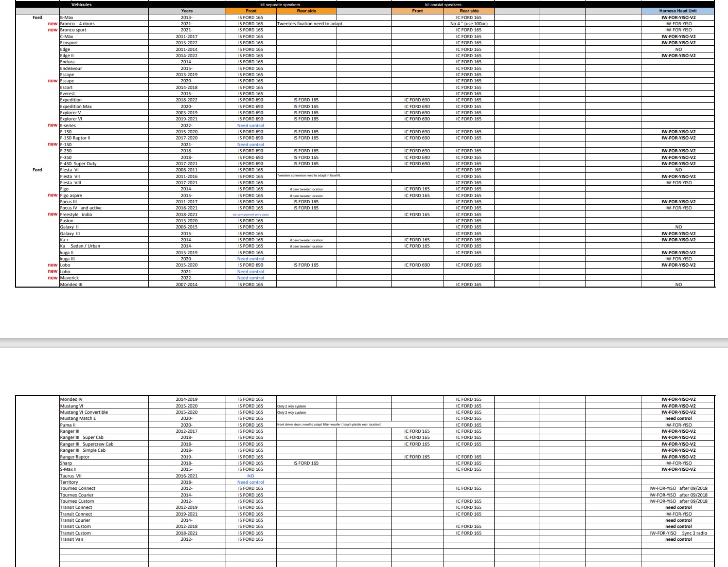The height and width of the screenshot is (567, 728).
Task: Select the 'F-250' vehicle cell
Action: [x=104, y=151]
